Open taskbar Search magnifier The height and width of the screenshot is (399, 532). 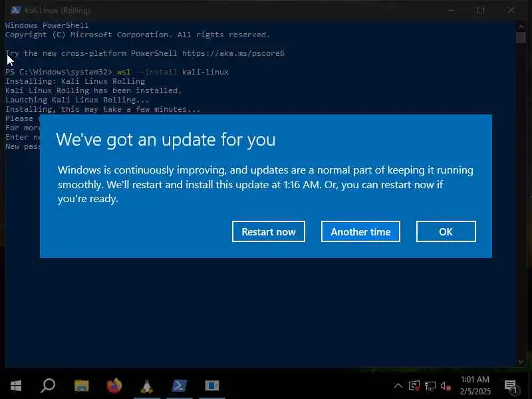[48, 386]
